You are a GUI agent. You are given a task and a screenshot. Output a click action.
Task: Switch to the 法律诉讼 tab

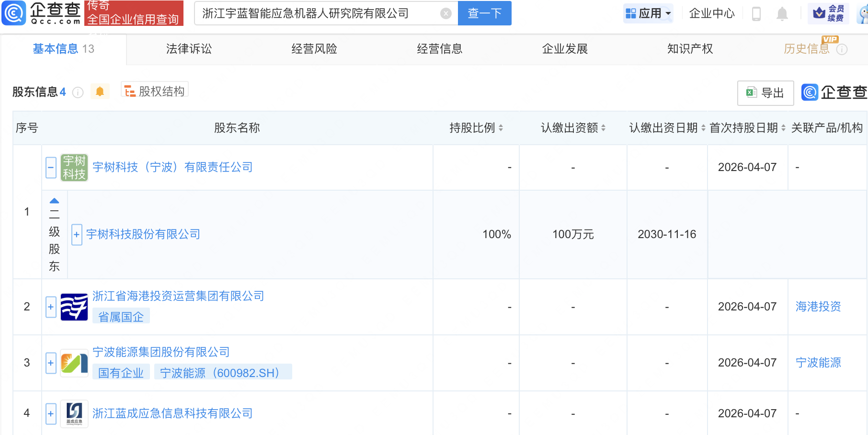click(189, 49)
